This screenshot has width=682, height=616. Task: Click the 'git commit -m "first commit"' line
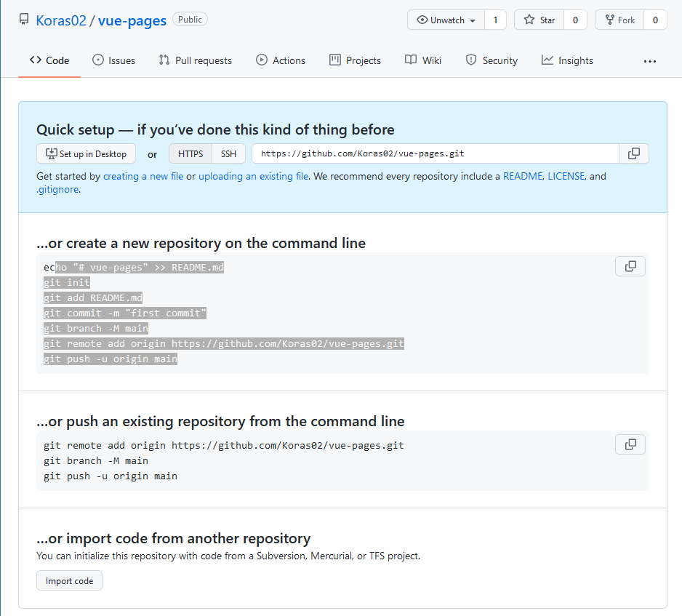pos(125,313)
